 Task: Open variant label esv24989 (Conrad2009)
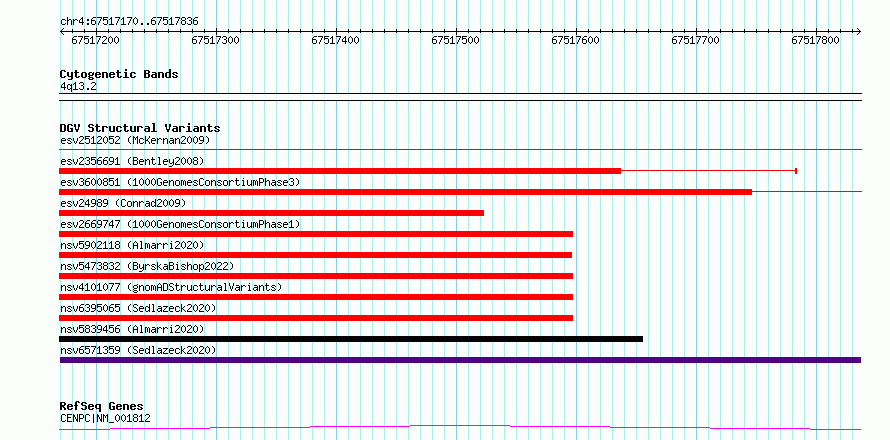123,203
